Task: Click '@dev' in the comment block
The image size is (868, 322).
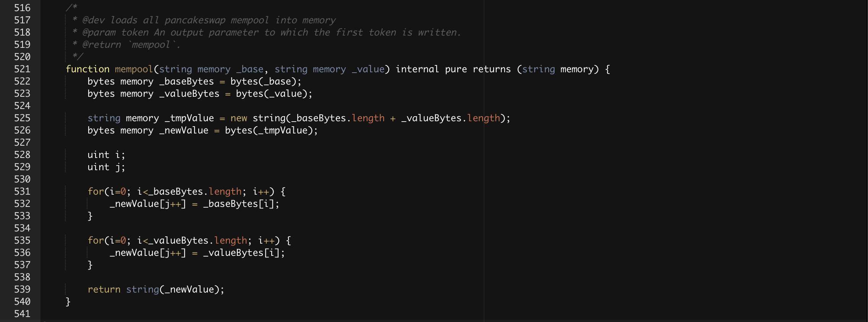Action: (x=93, y=20)
